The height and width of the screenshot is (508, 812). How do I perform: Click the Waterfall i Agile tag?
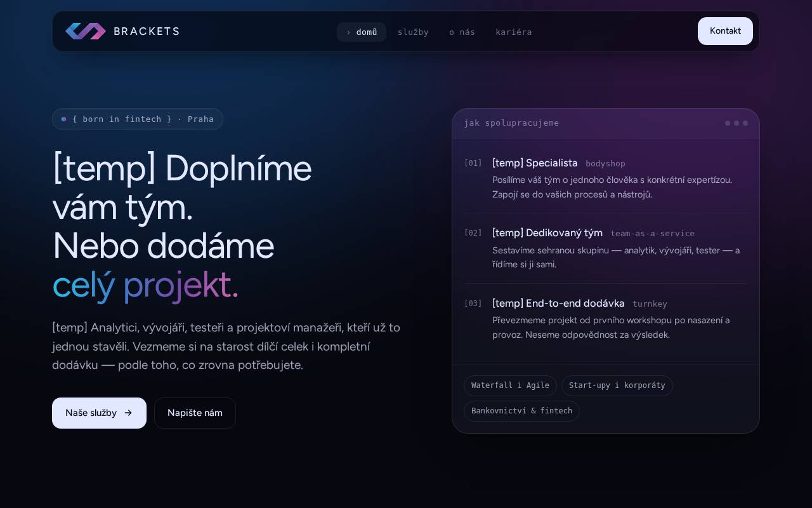[x=510, y=385]
